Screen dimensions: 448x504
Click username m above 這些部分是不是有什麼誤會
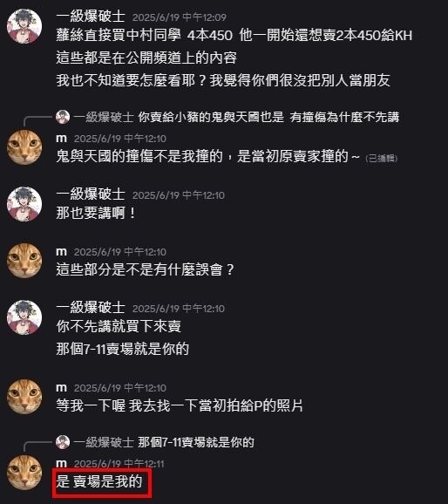[x=61, y=251]
